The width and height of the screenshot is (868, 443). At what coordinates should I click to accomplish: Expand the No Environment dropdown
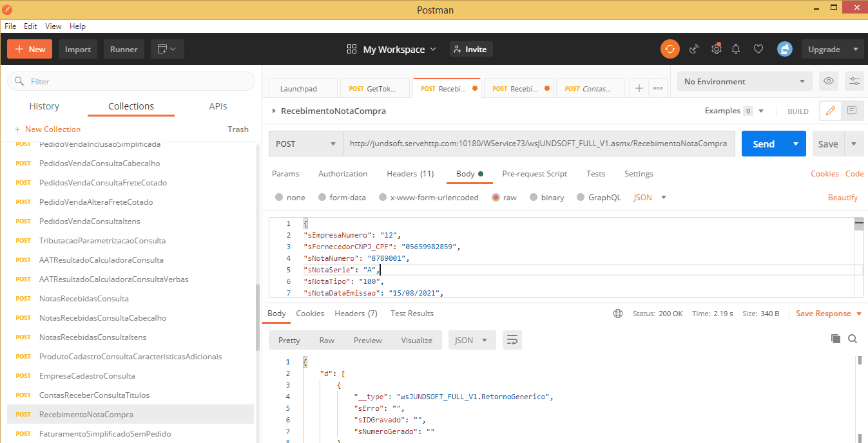(745, 82)
